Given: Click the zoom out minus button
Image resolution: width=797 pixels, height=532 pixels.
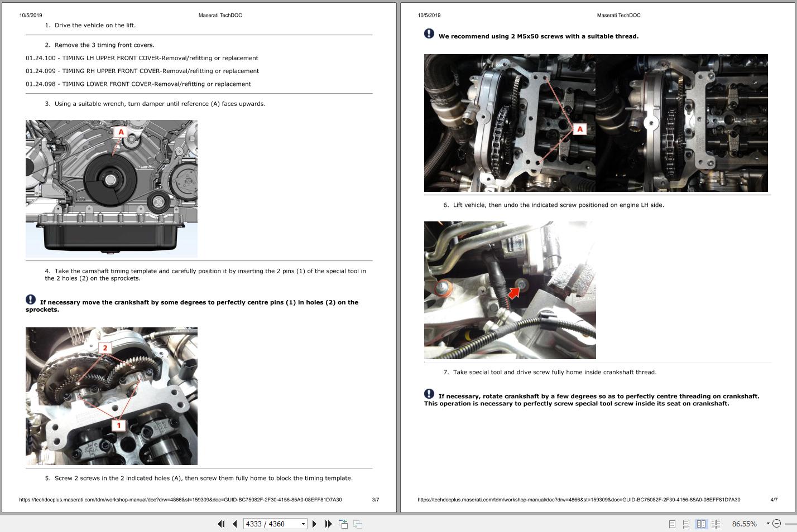Looking at the screenshot, I should click(x=776, y=524).
